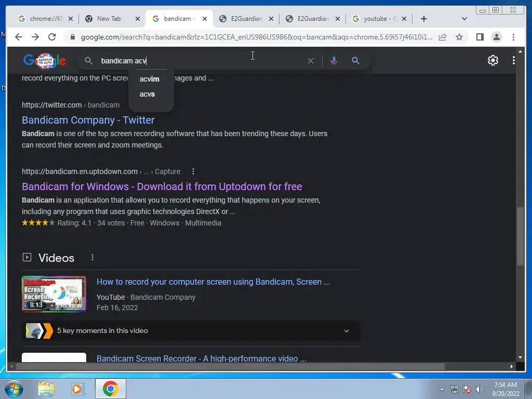This screenshot has width=532, height=399.
Task: Click the scroll right arrow
Action: [512, 366]
